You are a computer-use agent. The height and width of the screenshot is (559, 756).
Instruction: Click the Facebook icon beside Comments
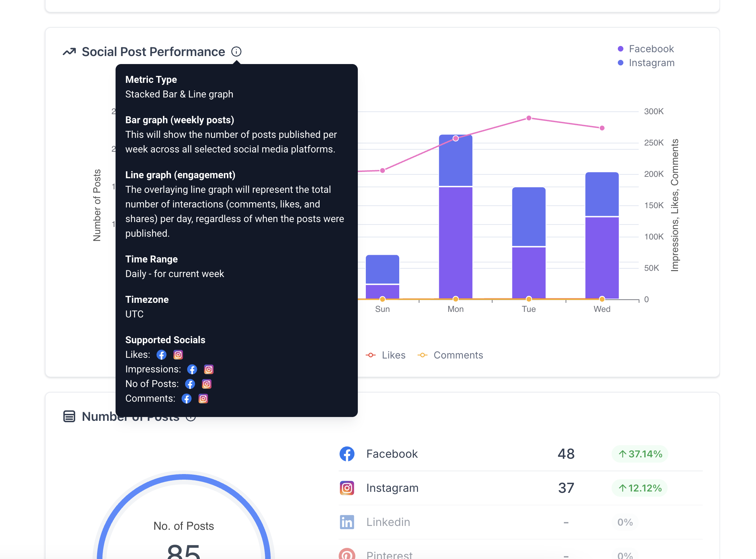click(187, 399)
